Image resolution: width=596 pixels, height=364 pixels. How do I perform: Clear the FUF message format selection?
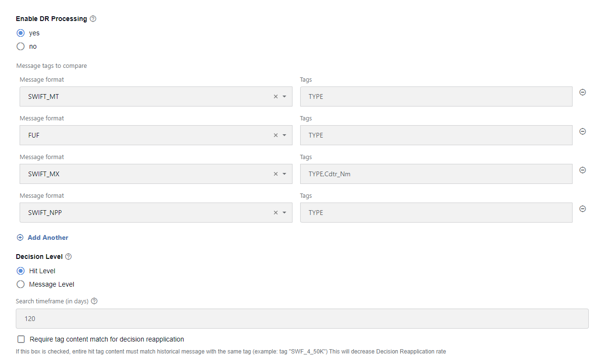click(x=275, y=135)
